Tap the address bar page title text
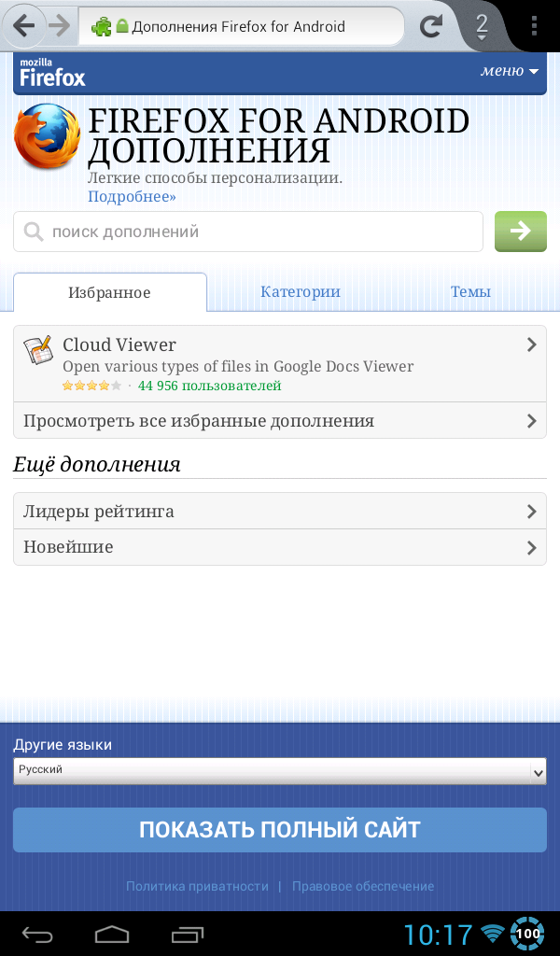The image size is (560, 956). (x=238, y=26)
